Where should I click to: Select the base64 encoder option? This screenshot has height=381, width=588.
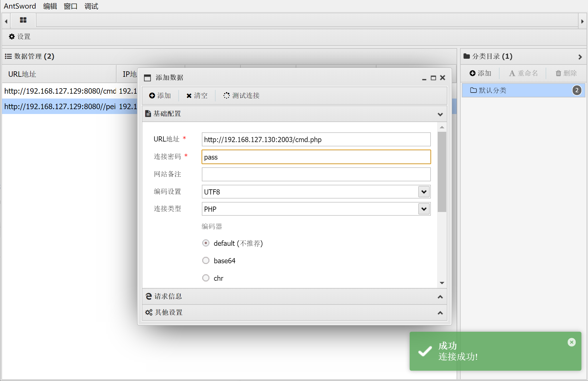click(x=206, y=261)
